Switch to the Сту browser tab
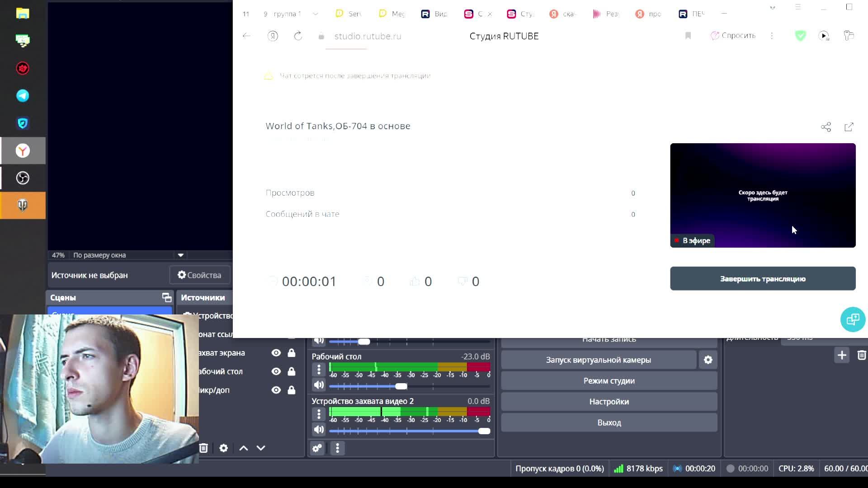The image size is (868, 488). [521, 14]
